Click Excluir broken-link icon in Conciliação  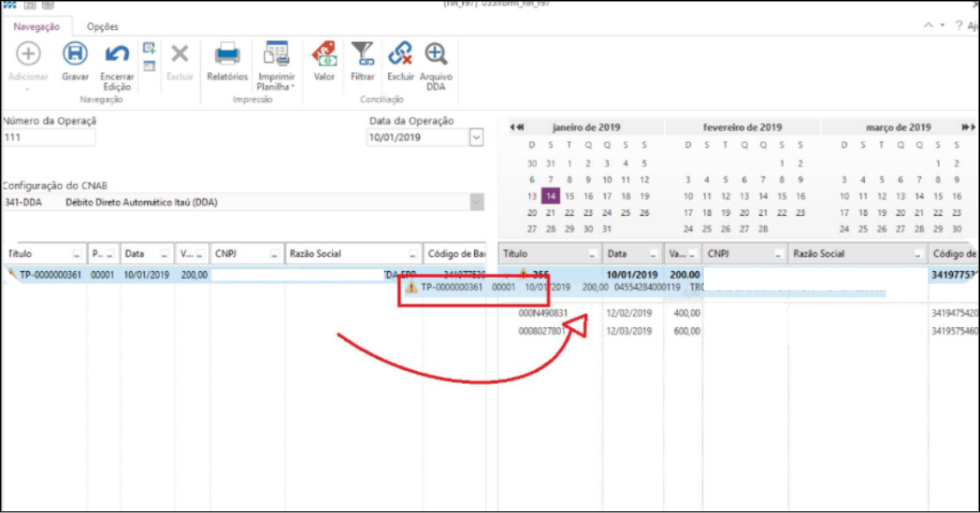click(x=400, y=54)
